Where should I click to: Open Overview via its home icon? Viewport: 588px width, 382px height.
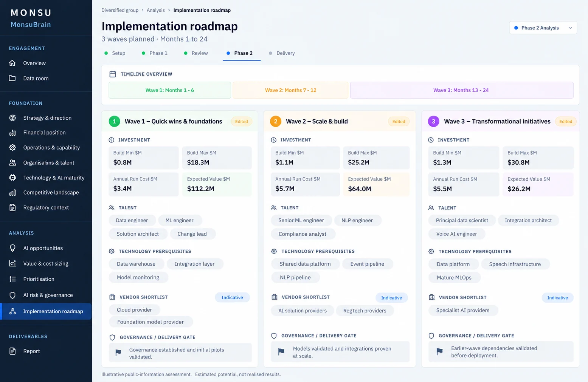tap(12, 63)
